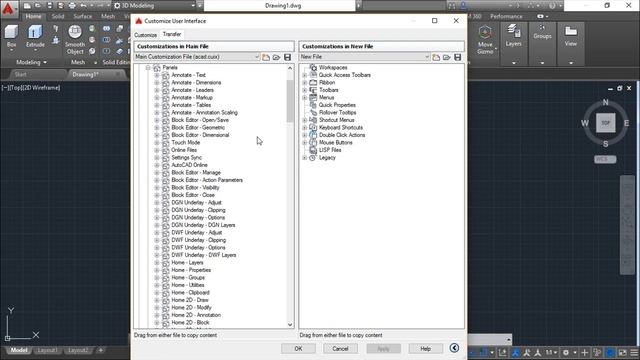
Task: Switch to the Transfer tab
Action: coord(172,34)
